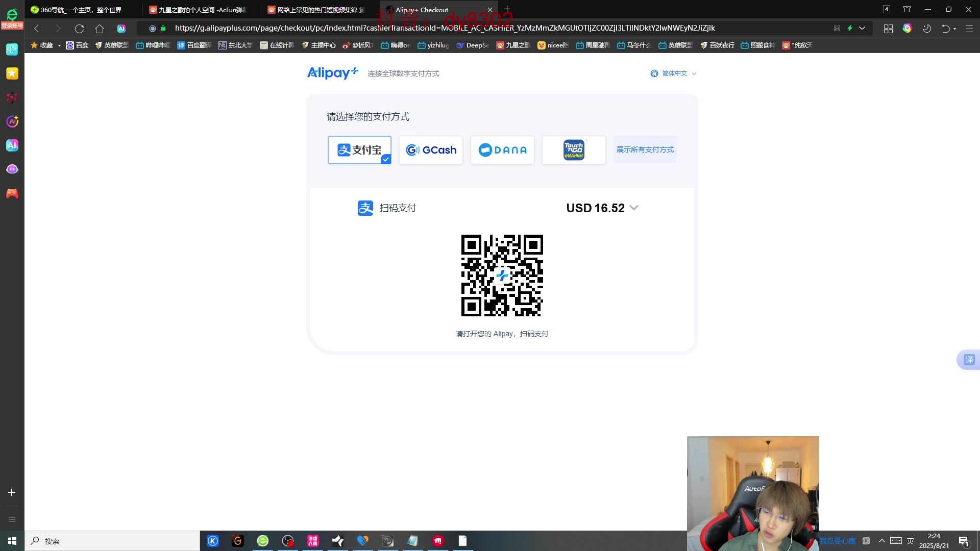This screenshot has width=980, height=551.
Task: Open the 百妖夜行 bookmark
Action: tap(717, 45)
